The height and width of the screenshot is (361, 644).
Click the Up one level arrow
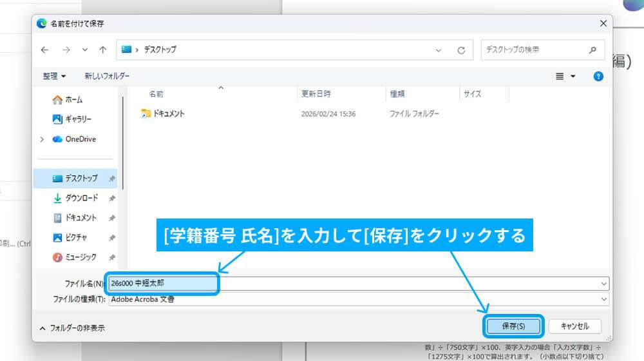tap(102, 50)
